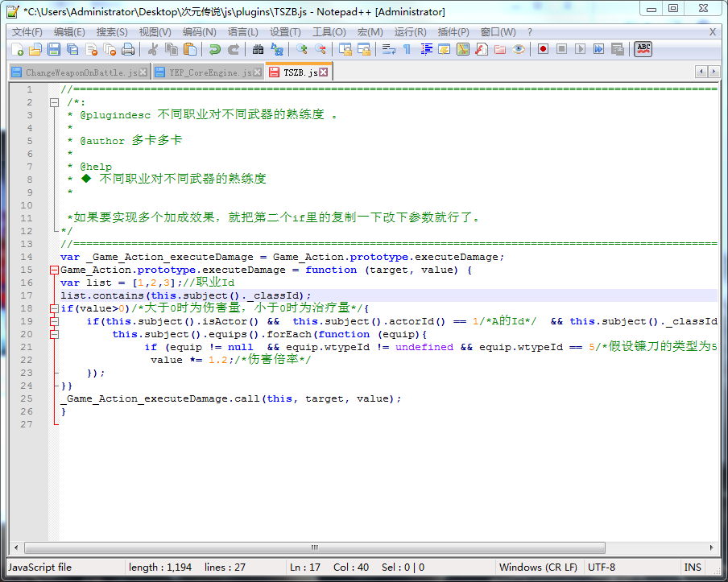The width and height of the screenshot is (728, 582).
Task: Toggle synchronized vertical scrolling
Action: pyautogui.click(x=345, y=49)
